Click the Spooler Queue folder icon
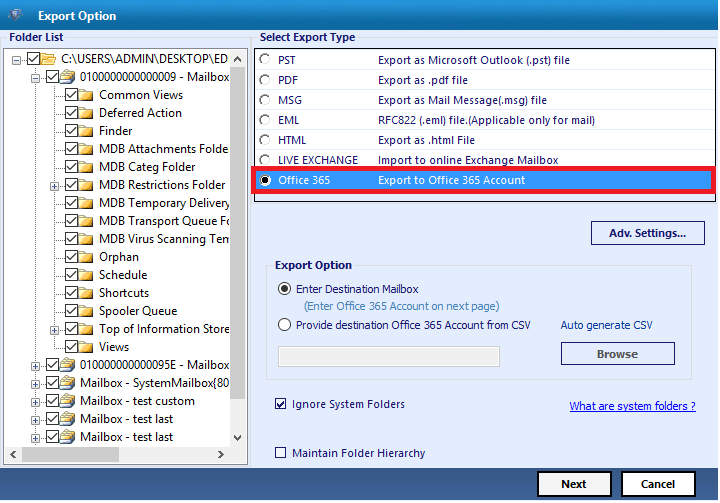720x503 pixels. (85, 311)
